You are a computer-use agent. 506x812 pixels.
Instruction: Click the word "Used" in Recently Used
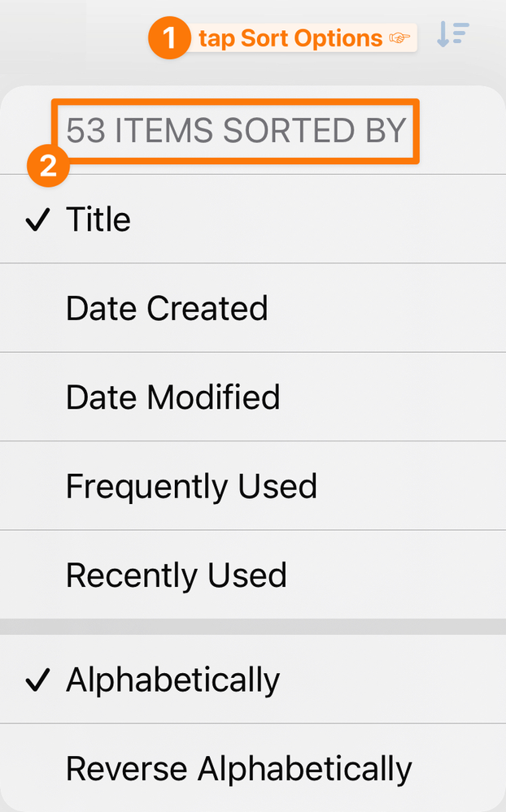click(x=247, y=575)
